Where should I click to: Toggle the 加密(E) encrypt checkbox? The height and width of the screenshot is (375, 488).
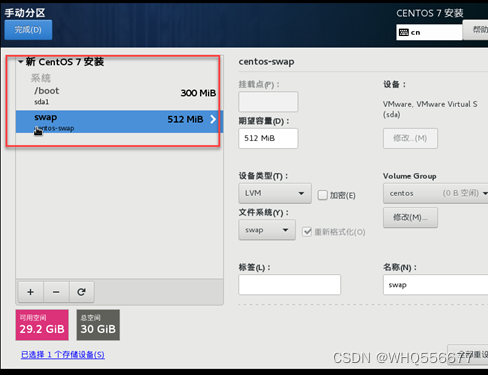click(322, 195)
